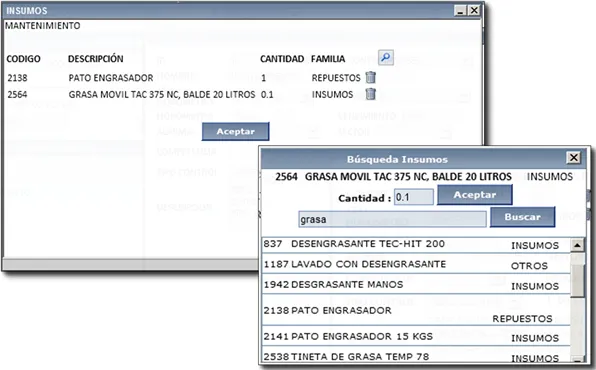Click the FAMILIA column header
This screenshot has width=596, height=370.
tap(328, 59)
